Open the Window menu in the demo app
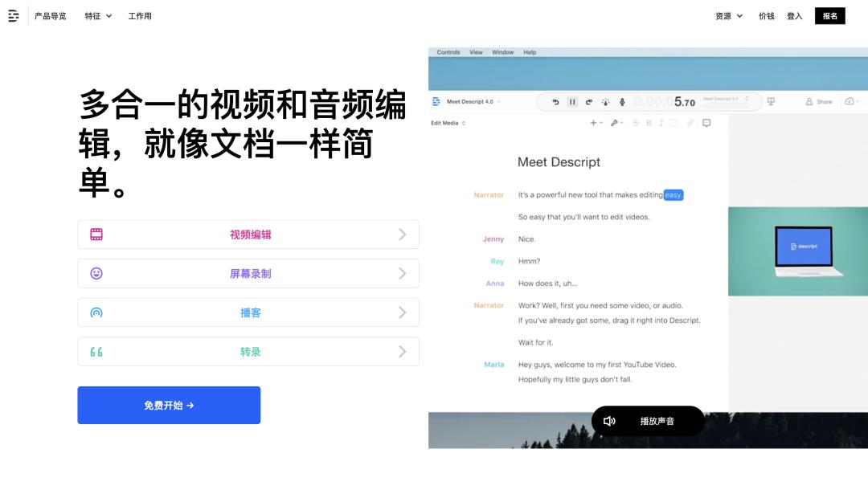 tap(502, 52)
